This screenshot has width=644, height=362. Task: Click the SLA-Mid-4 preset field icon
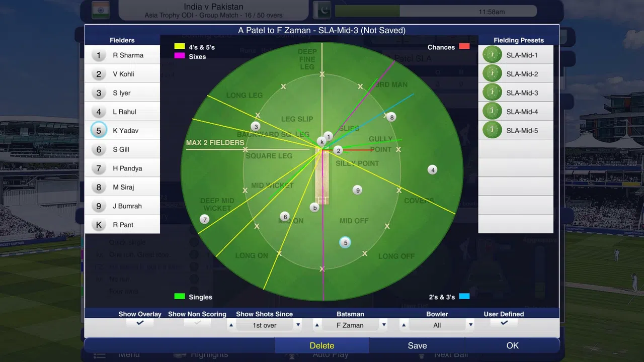pos(492,112)
